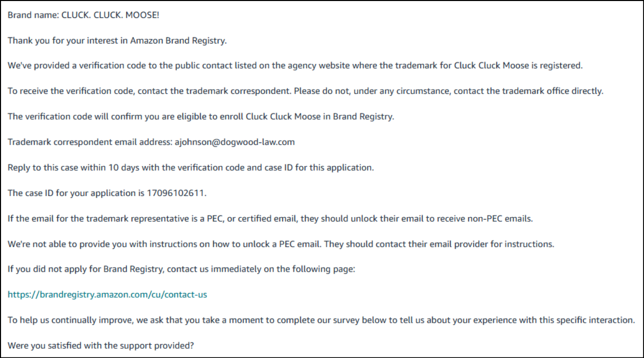Click the brand name text CLUCK. CLUCK. MOOSE!
This screenshot has width=644, height=358.
110,15
